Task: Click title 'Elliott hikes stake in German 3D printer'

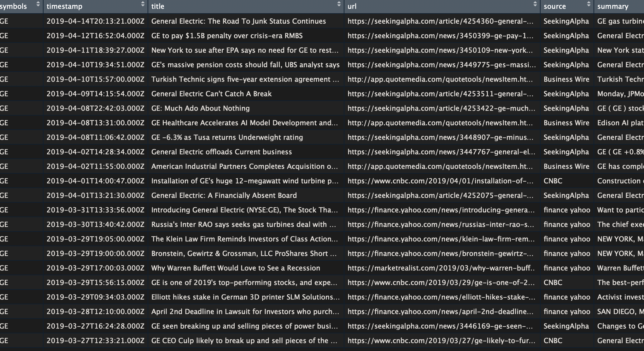Action: point(245,297)
